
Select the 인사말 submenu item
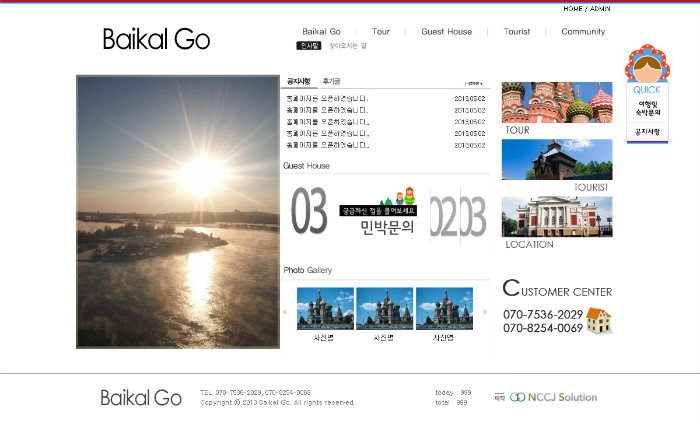(x=309, y=46)
